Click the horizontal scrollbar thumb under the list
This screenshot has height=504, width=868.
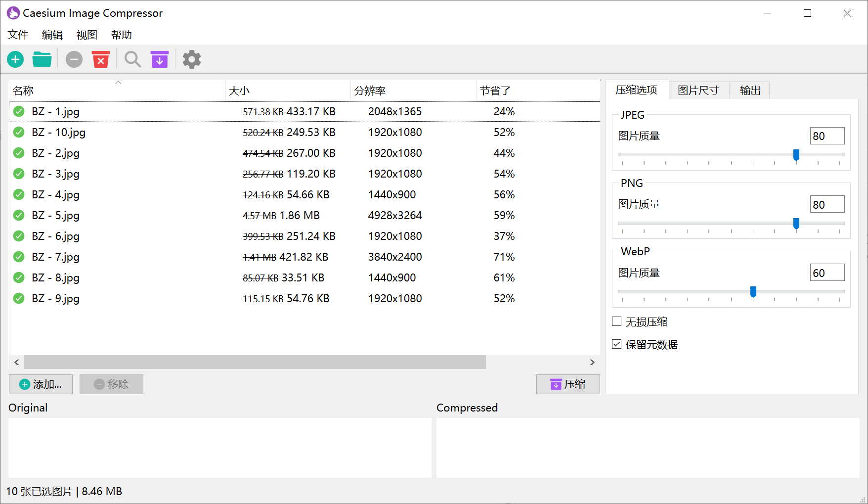[255, 362]
